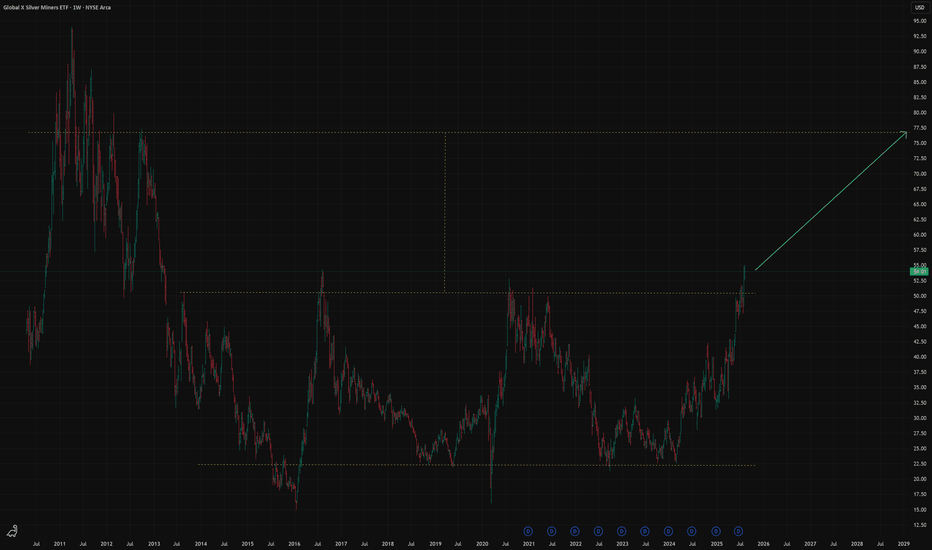The width and height of the screenshot is (932, 550).
Task: Click the 90.00 price axis label
Action: point(920,51)
